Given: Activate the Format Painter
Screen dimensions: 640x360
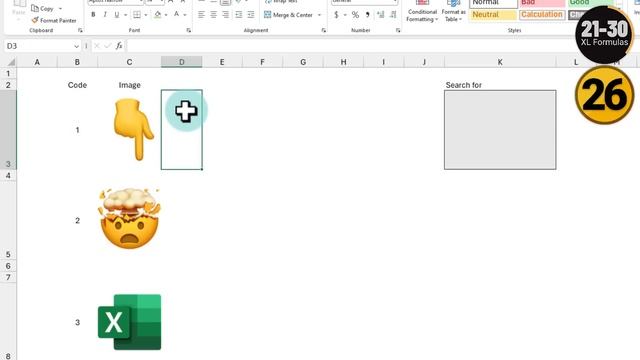Looking at the screenshot, I should coord(54,20).
